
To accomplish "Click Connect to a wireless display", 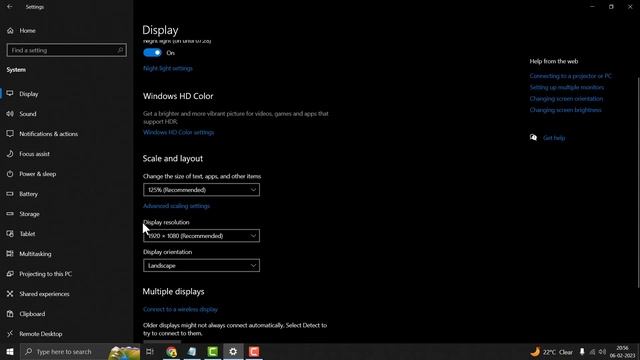I will point(180,309).
